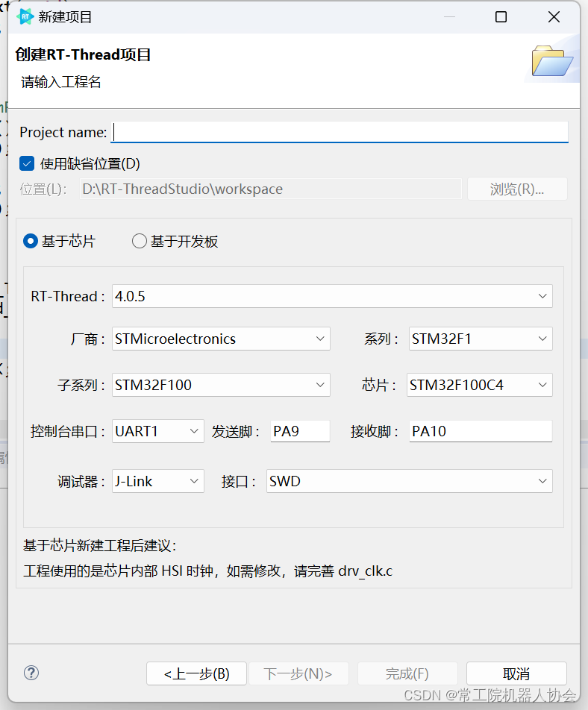Open the 芯片 STM32F100C4 dropdown
The image size is (588, 710).
click(480, 385)
